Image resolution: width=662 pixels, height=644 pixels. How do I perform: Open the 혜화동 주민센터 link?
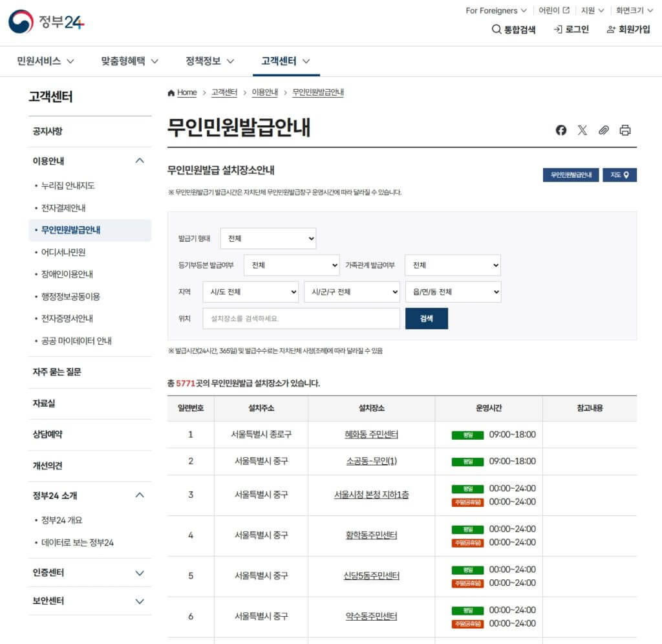click(x=371, y=435)
